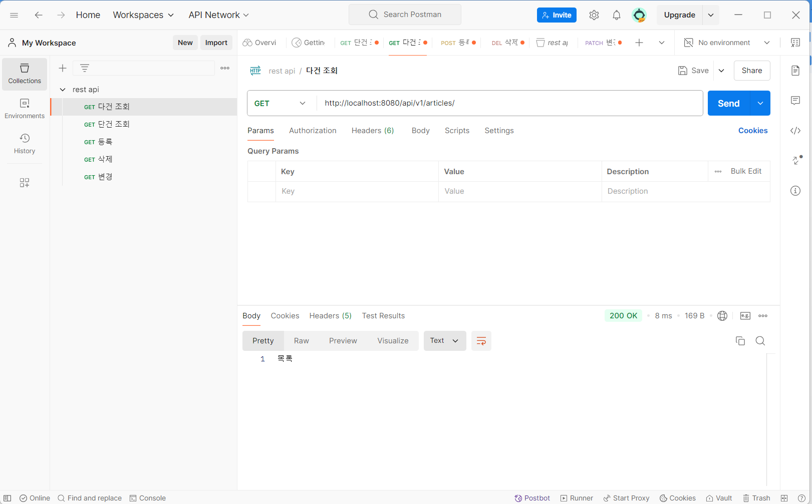Switch response view to Raw

[x=302, y=341]
